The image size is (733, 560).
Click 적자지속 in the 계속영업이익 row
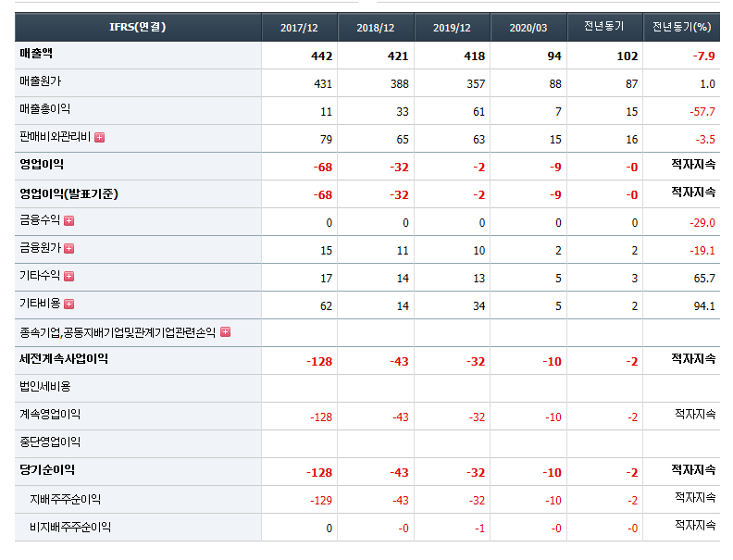(x=695, y=414)
